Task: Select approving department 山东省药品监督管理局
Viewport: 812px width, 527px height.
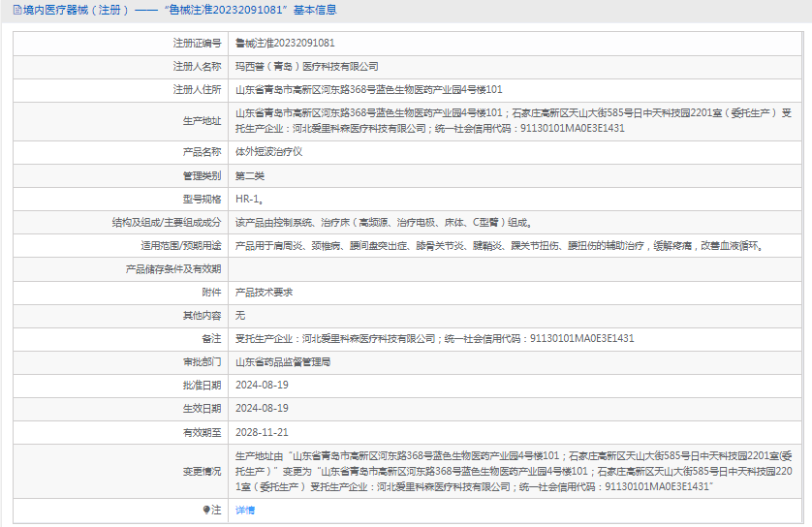Action: 283,362
